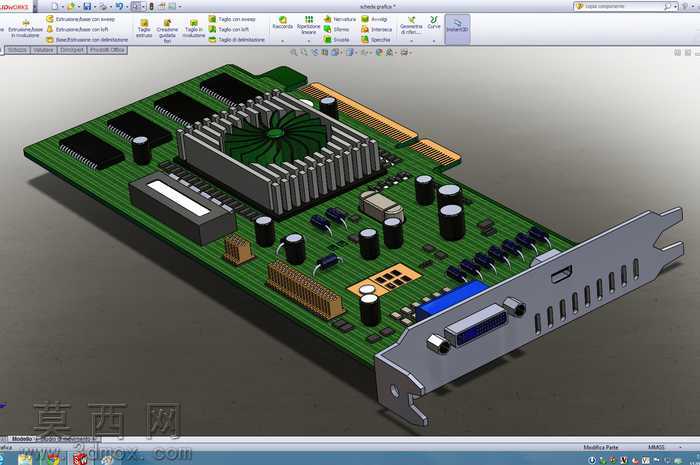Expand Geometria di riferimento dropdown arrow
Image resolution: width=700 pixels, height=465 pixels.
pyautogui.click(x=411, y=41)
